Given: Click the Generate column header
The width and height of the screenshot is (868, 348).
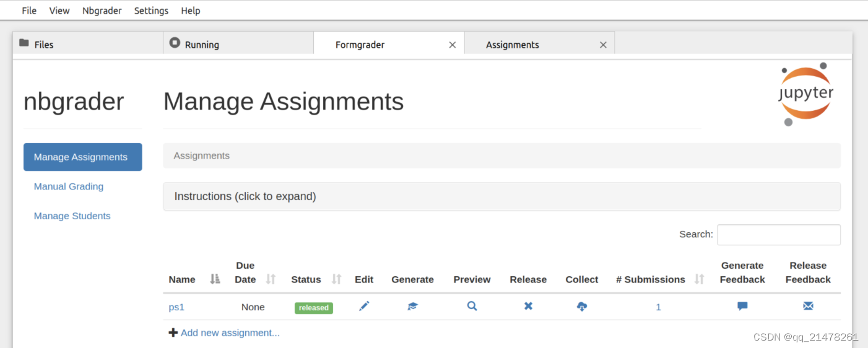Looking at the screenshot, I should (412, 279).
